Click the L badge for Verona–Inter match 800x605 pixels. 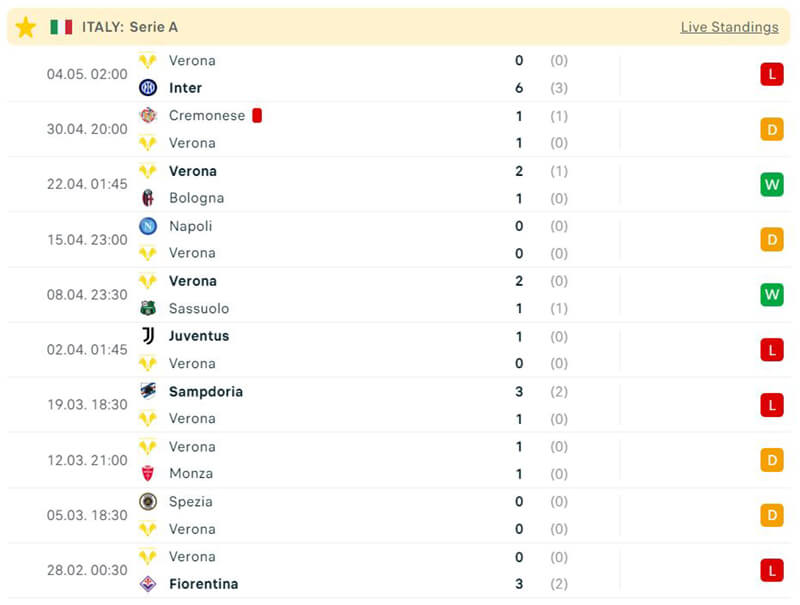[x=771, y=74]
